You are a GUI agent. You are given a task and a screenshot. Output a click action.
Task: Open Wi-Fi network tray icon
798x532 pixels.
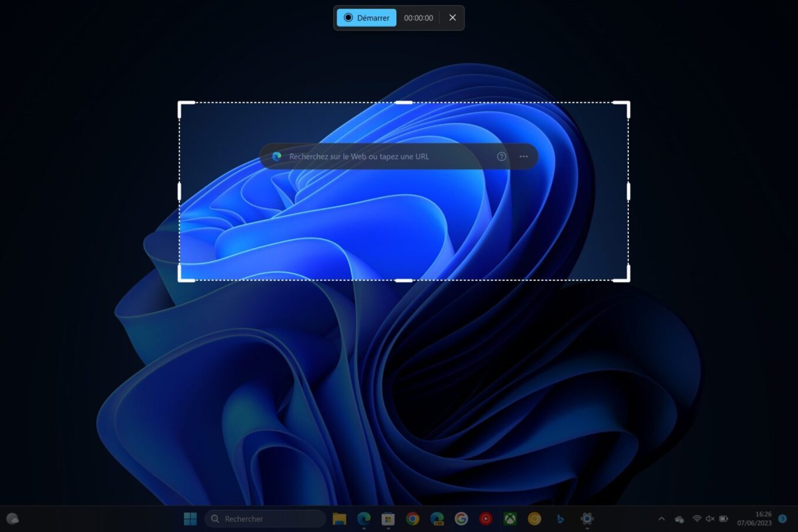coord(696,519)
